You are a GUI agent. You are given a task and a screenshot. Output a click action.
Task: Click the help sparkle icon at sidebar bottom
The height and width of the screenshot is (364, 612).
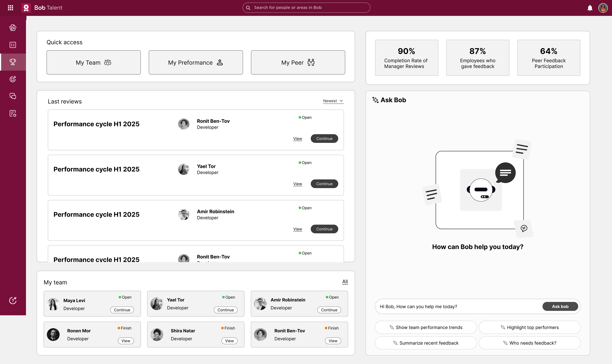point(13,300)
